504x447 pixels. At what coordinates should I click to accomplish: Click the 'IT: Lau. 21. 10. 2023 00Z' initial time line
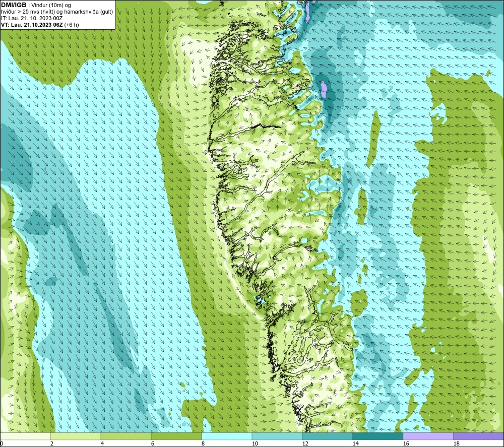(32, 18)
